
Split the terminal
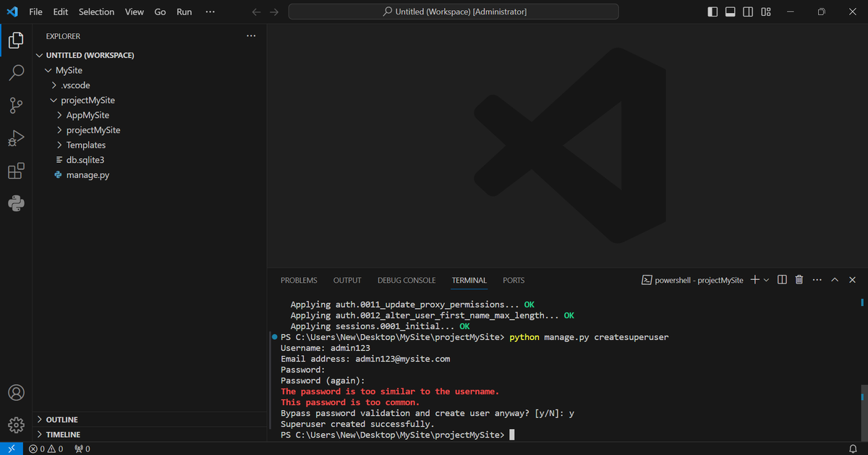point(782,280)
